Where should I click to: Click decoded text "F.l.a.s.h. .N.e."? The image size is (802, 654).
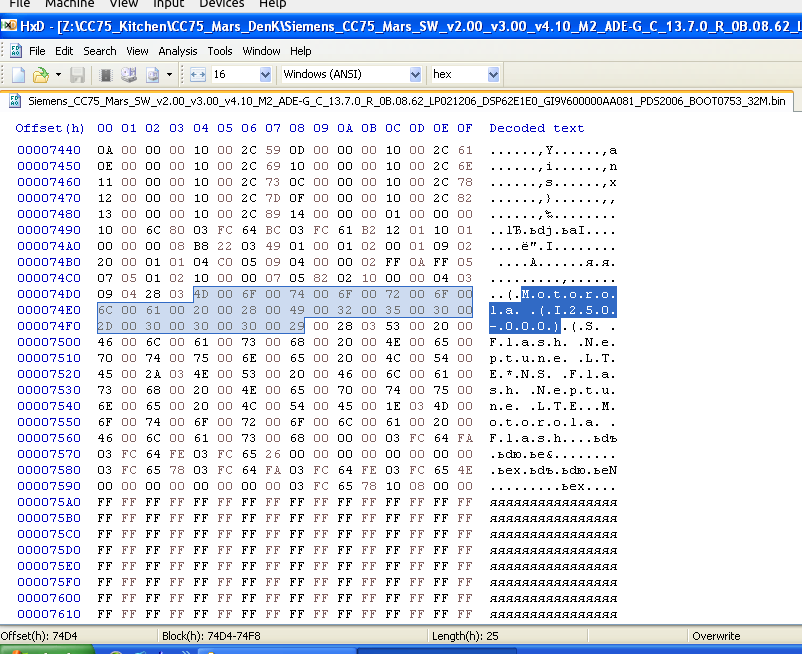coord(553,343)
